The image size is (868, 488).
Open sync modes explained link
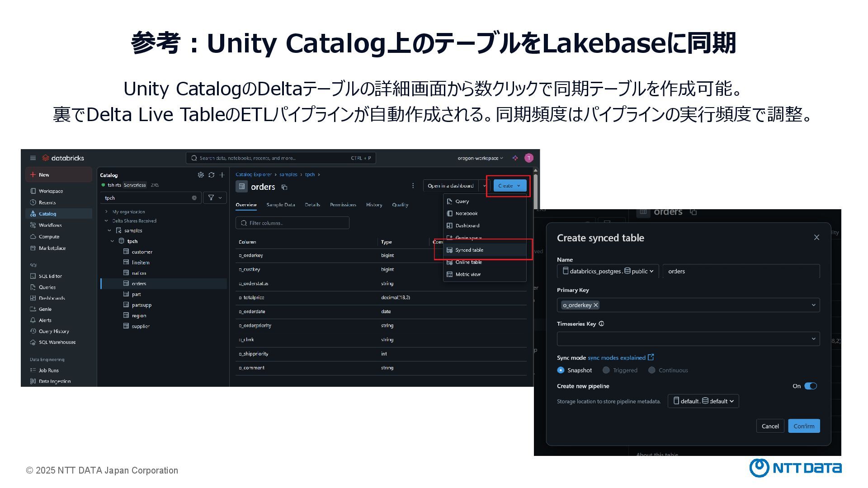coord(621,357)
